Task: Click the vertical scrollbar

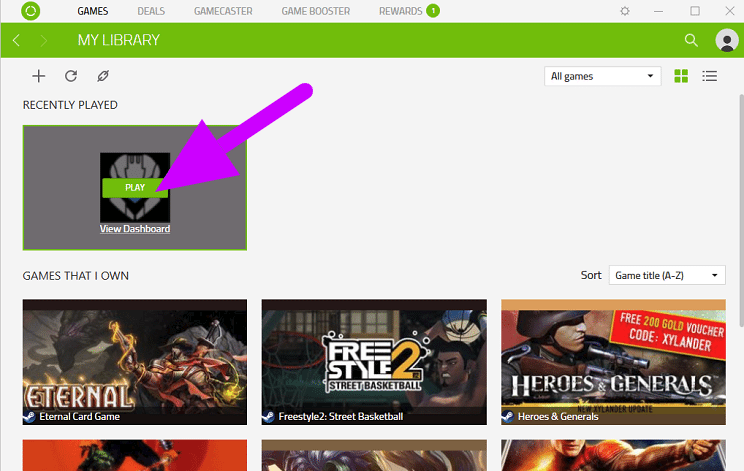Action: (741, 210)
